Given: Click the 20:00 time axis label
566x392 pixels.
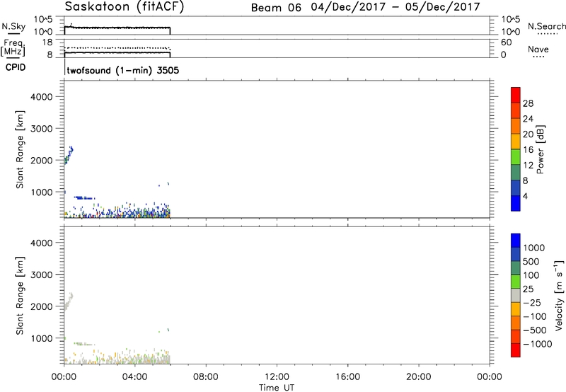Looking at the screenshot, I should click(418, 377).
